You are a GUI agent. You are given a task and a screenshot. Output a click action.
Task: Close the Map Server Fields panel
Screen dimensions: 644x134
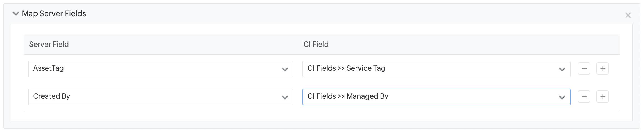click(x=628, y=15)
